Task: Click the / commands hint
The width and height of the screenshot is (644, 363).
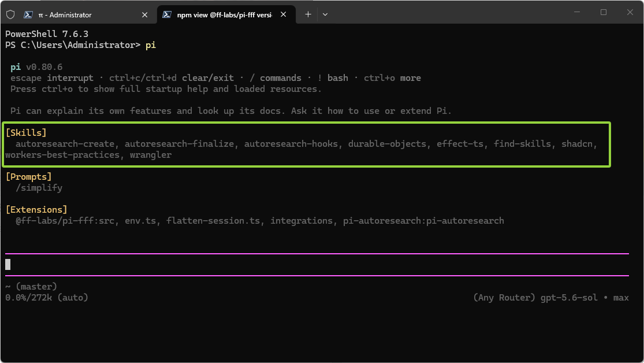Action: [x=276, y=78]
